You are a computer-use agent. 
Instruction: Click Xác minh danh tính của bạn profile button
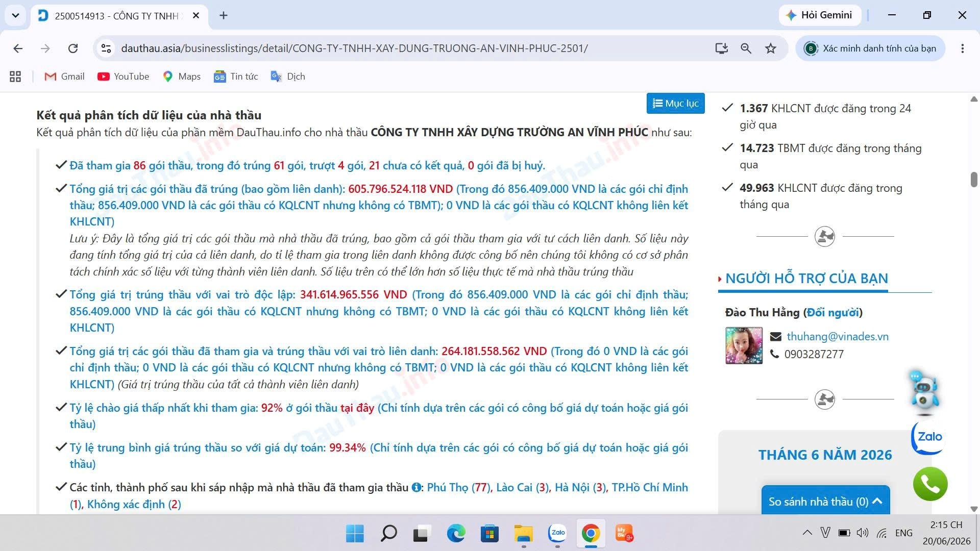870,48
